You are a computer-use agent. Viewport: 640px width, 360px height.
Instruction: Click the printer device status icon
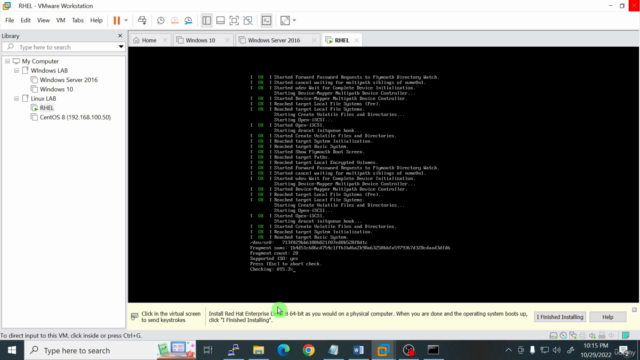point(582,336)
